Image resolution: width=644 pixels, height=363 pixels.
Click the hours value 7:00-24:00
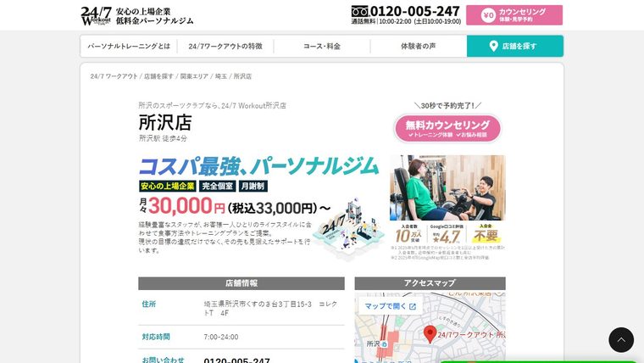click(x=221, y=337)
